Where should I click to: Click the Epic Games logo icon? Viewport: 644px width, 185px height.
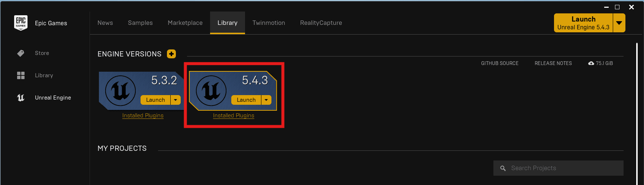21,23
